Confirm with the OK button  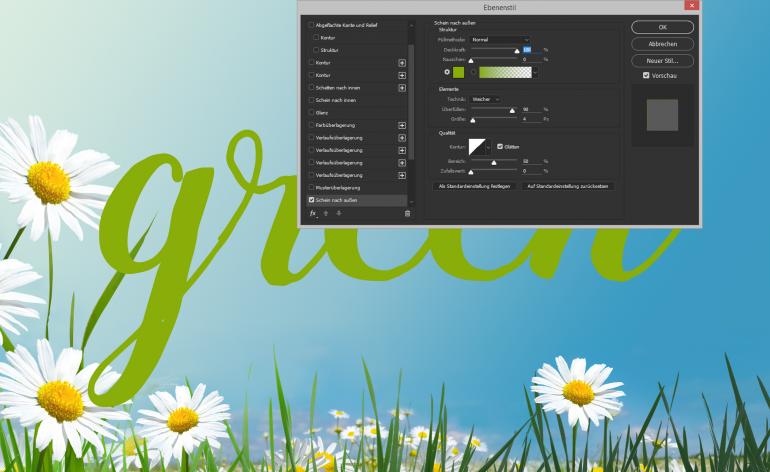[662, 27]
